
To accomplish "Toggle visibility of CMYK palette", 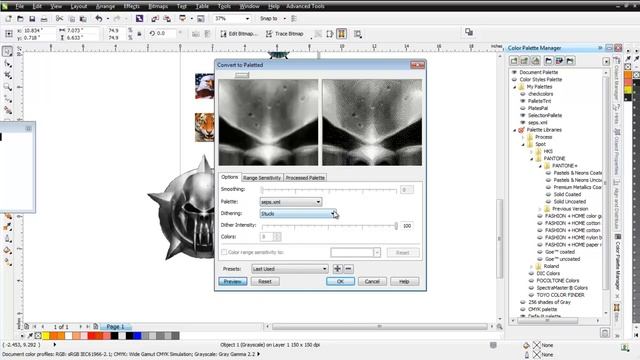I will tap(523, 309).
